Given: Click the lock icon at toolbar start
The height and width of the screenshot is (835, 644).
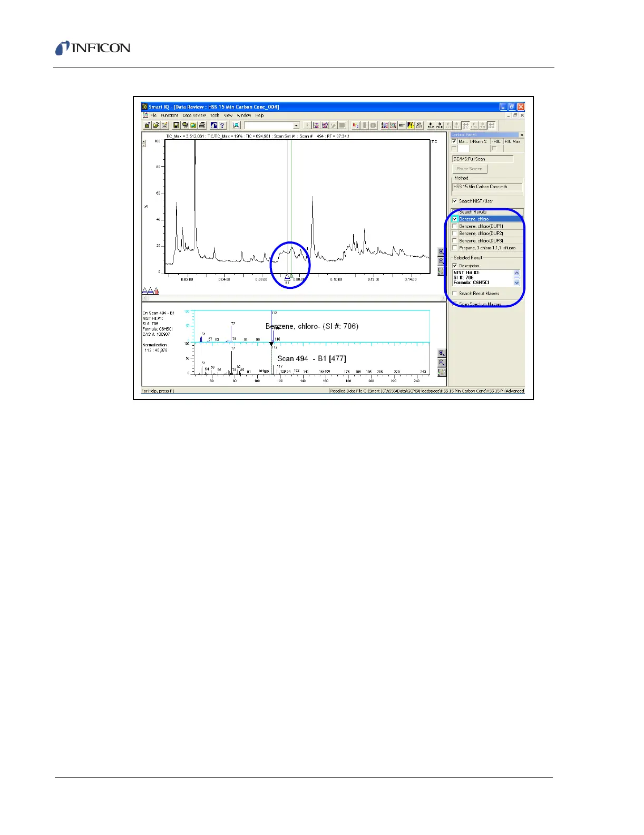Looking at the screenshot, I should point(147,125).
